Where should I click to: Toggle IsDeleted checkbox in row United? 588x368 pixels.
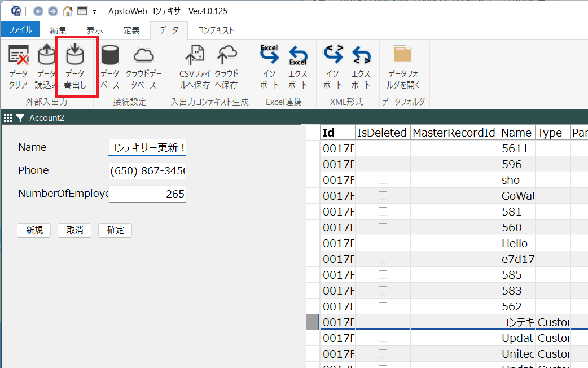(383, 353)
